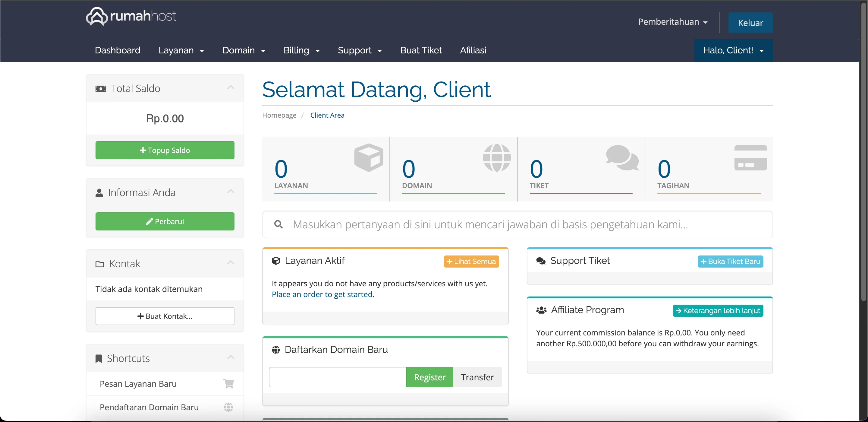The image size is (868, 422).
Task: Click the globe icon beside Pendaftaran Domain Baru
Action: 228,407
